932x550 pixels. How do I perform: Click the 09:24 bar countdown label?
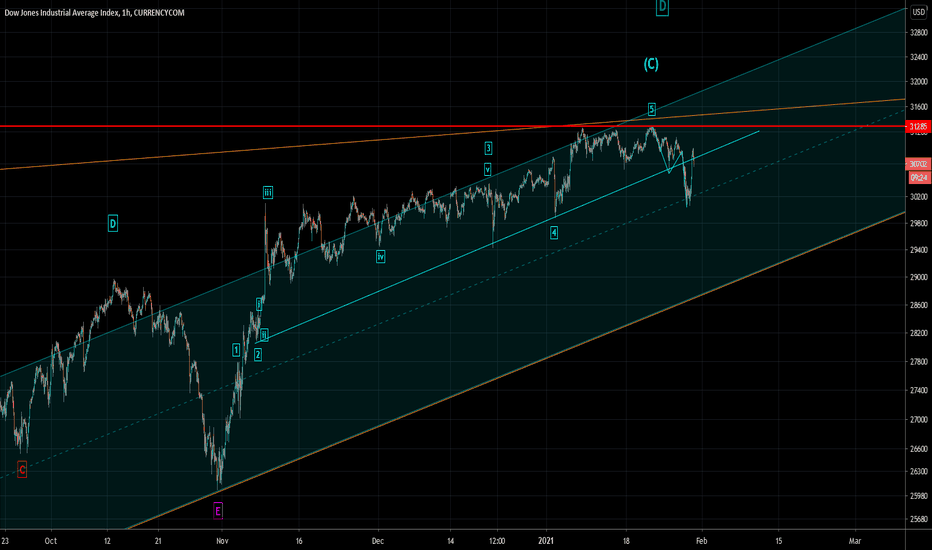pos(919,177)
